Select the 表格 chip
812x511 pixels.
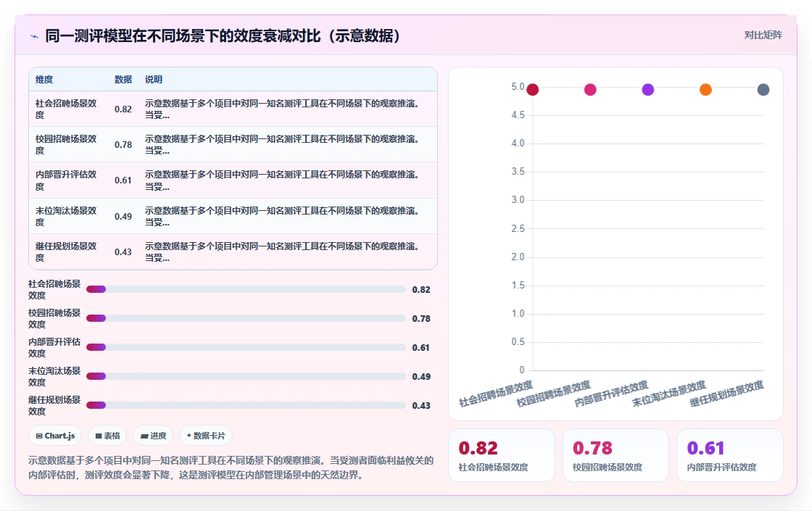(x=107, y=436)
